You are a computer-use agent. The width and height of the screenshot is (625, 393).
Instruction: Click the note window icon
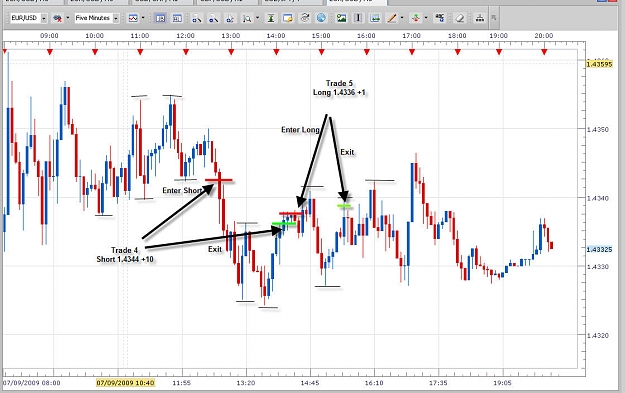(287, 18)
